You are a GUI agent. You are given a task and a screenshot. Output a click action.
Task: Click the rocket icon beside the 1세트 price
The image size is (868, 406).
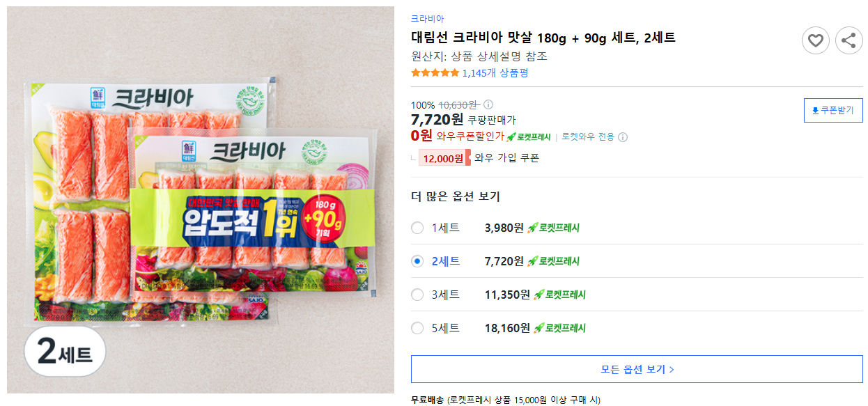(x=534, y=227)
